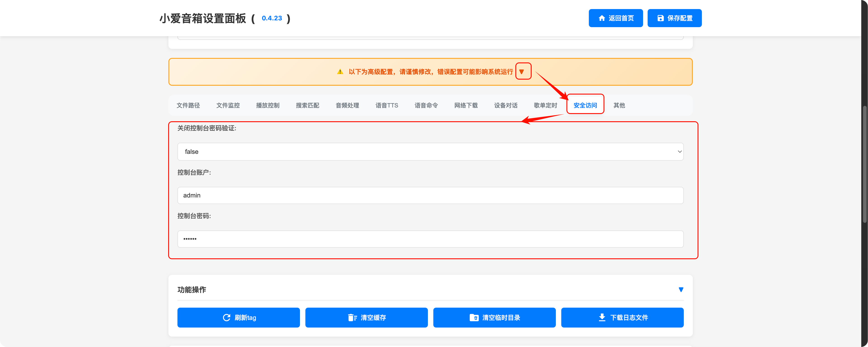Click the yellow warning triangle icon
The width and height of the screenshot is (868, 347).
click(340, 71)
